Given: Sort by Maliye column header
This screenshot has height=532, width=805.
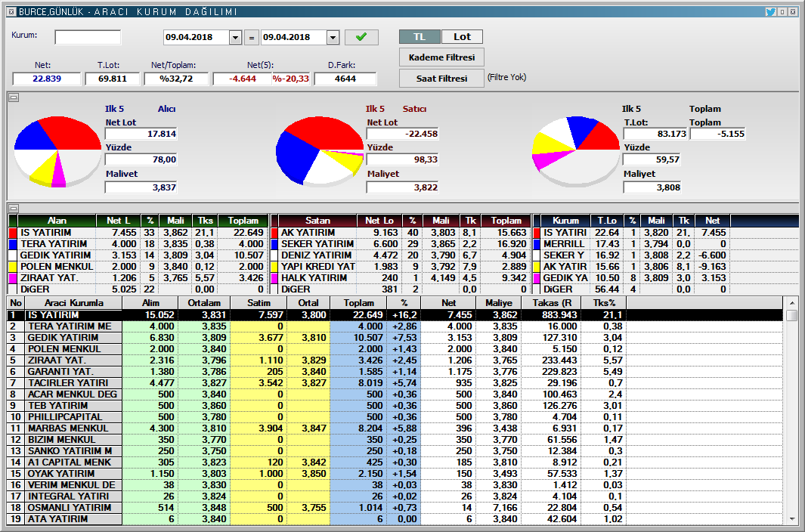Looking at the screenshot, I should (x=499, y=303).
